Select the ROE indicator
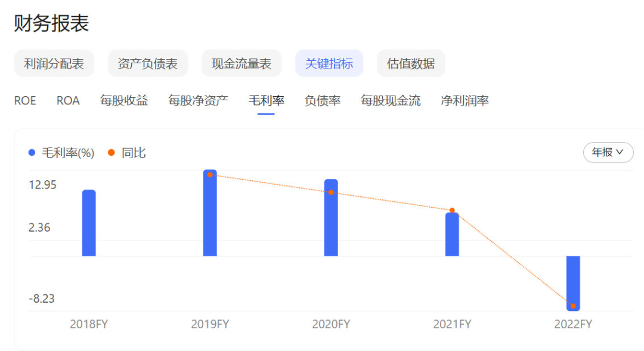 tap(25, 101)
